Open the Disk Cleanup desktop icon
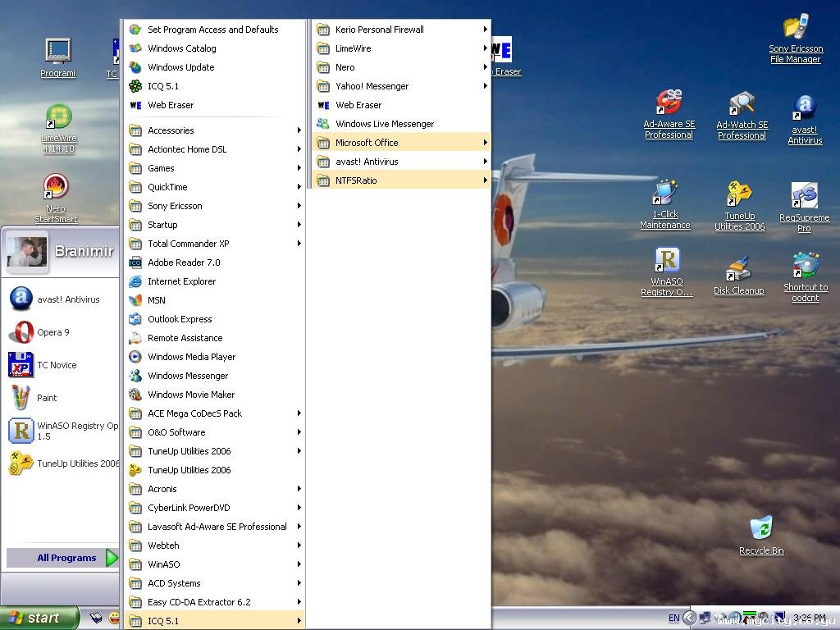The image size is (840, 630). tap(738, 270)
